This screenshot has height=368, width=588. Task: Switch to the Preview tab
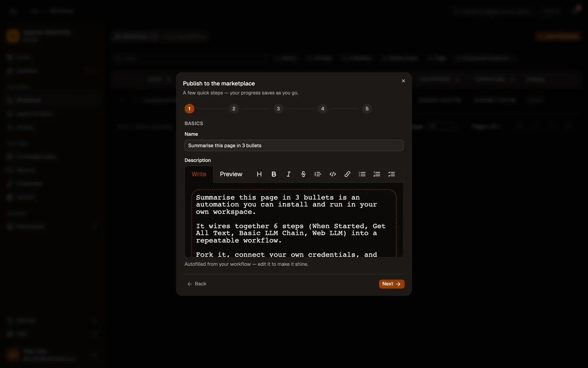(x=231, y=174)
